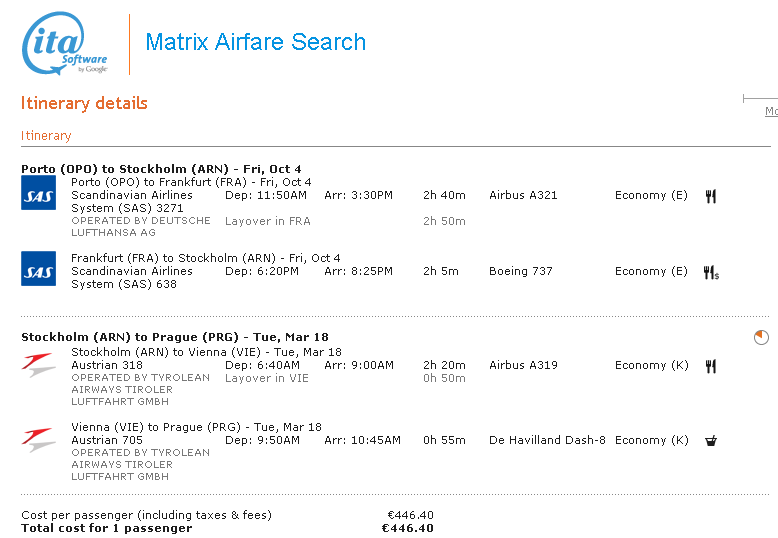Click meal icon on Airbus A319 flight

(x=711, y=366)
